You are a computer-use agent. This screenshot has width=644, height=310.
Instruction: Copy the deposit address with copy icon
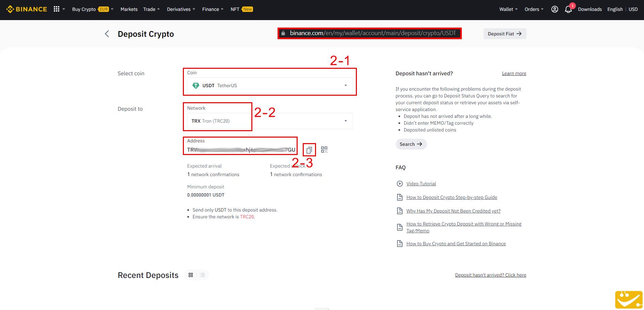point(309,150)
